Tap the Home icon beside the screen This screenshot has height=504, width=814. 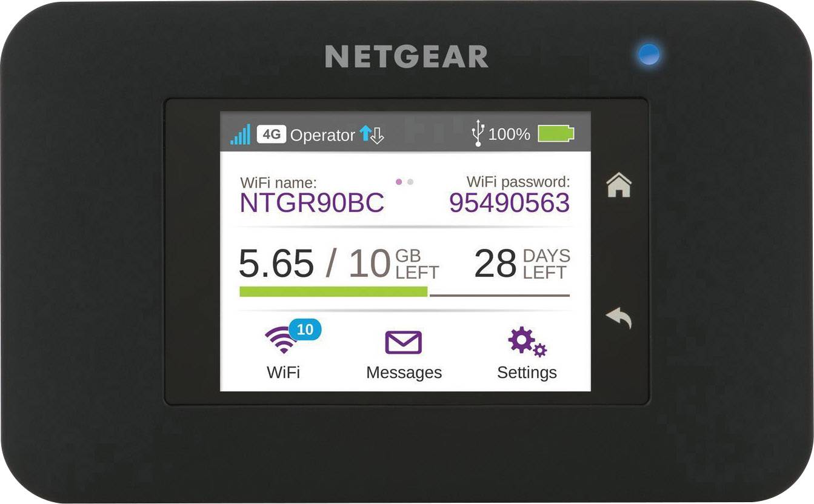[x=619, y=185]
